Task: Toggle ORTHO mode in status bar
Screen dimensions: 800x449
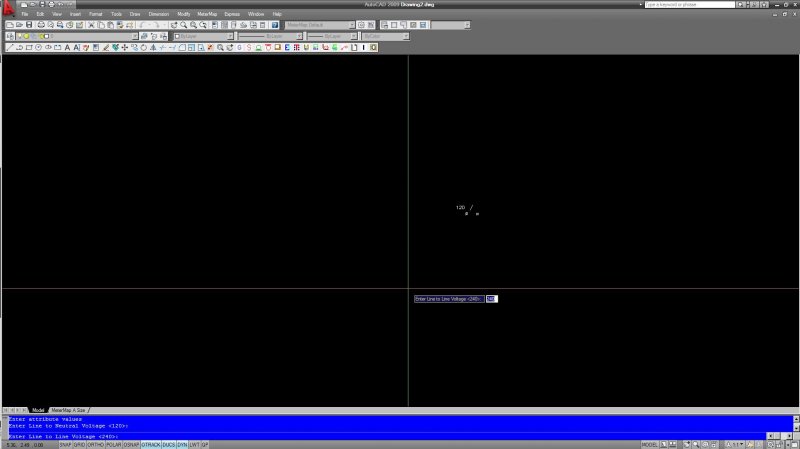Action: tap(95, 445)
